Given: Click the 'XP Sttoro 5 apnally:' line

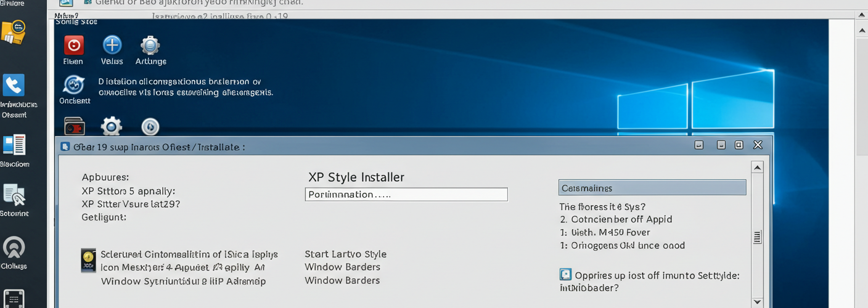Looking at the screenshot, I should (x=128, y=191).
